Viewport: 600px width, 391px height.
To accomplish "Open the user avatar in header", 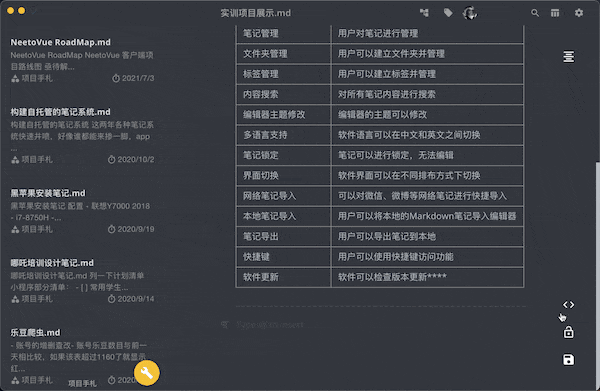I will (470, 13).
